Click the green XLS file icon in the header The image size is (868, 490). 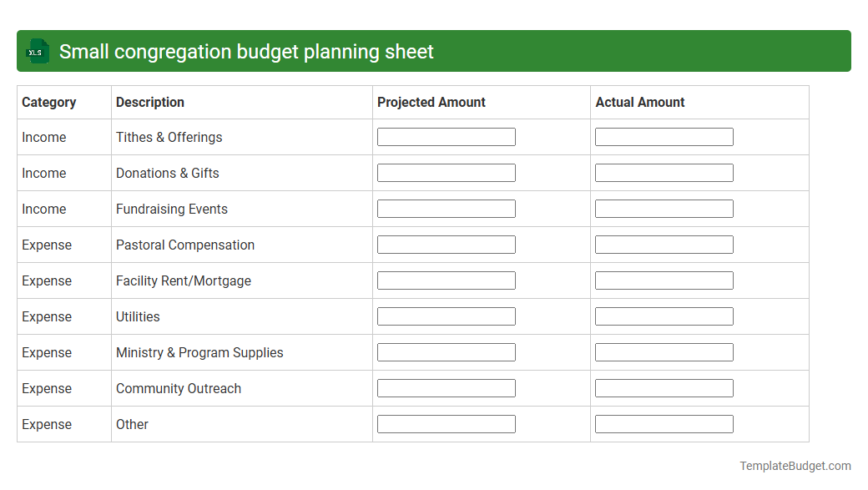click(x=37, y=51)
